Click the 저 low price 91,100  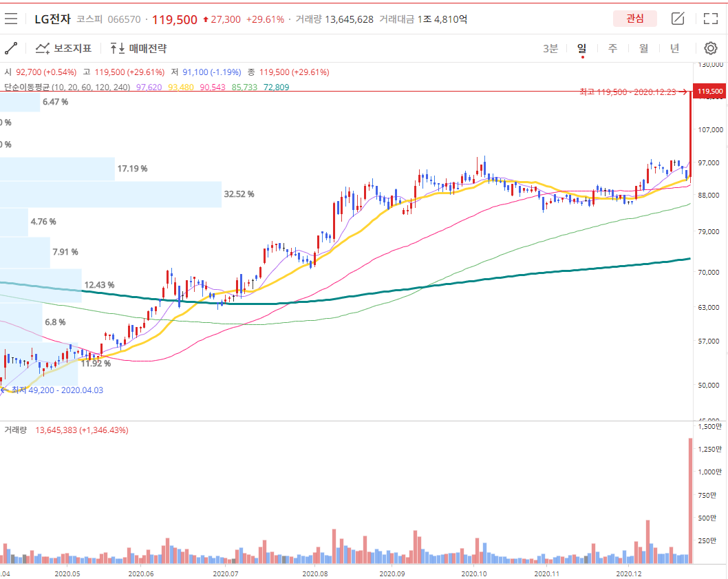click(x=212, y=72)
